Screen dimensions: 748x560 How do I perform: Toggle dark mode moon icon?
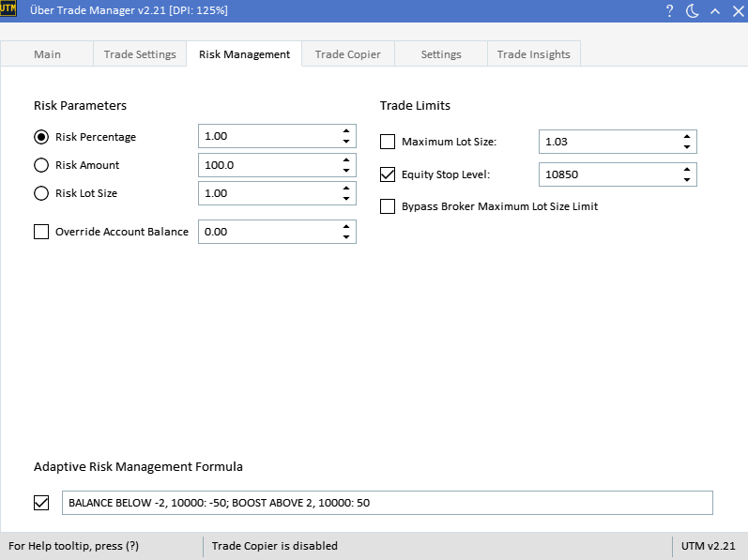pyautogui.click(x=693, y=10)
